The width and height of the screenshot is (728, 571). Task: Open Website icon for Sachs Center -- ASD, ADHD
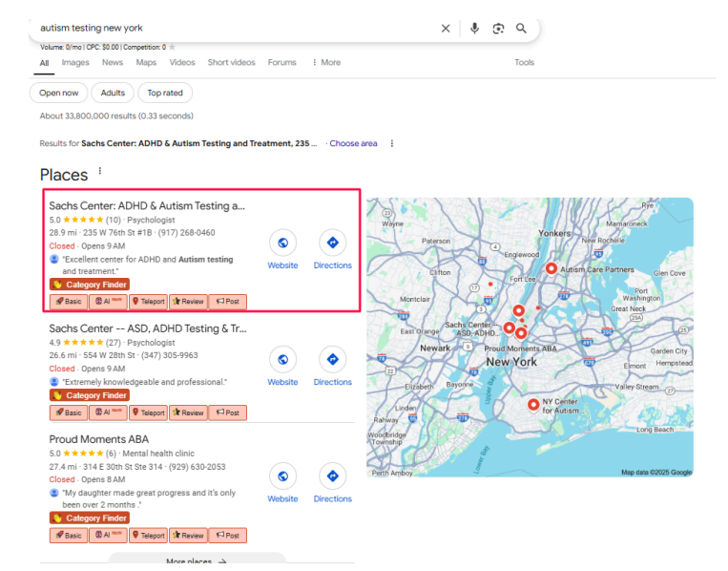[282, 359]
